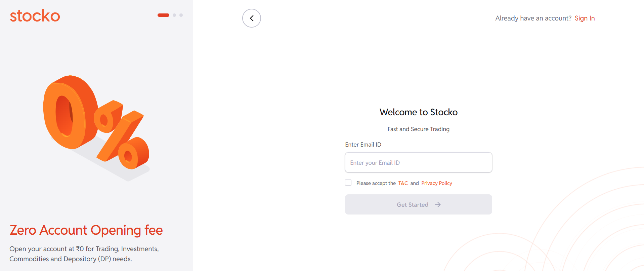Screen dimensions: 644x271
Task: Select the active red carousel indicator
Action: pyautogui.click(x=163, y=15)
